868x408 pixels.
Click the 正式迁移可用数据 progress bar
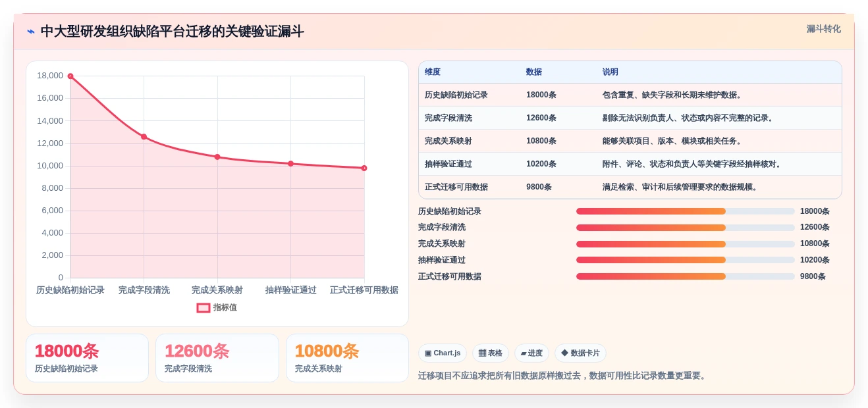[686, 276]
